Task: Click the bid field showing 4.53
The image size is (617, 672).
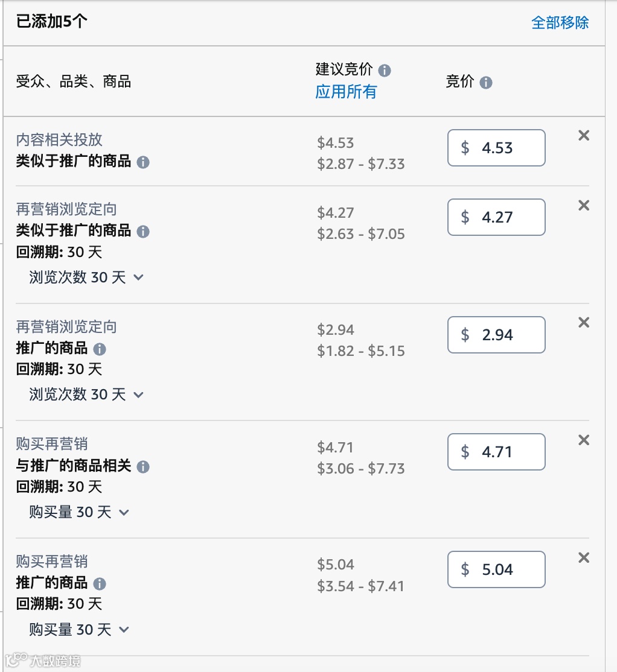Action: tap(497, 148)
